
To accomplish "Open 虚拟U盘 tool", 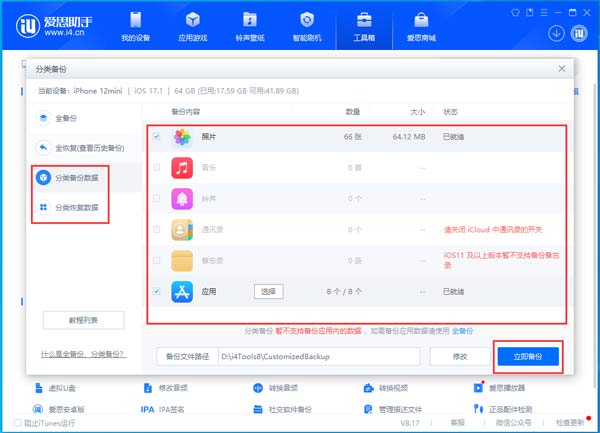I will tap(55, 388).
